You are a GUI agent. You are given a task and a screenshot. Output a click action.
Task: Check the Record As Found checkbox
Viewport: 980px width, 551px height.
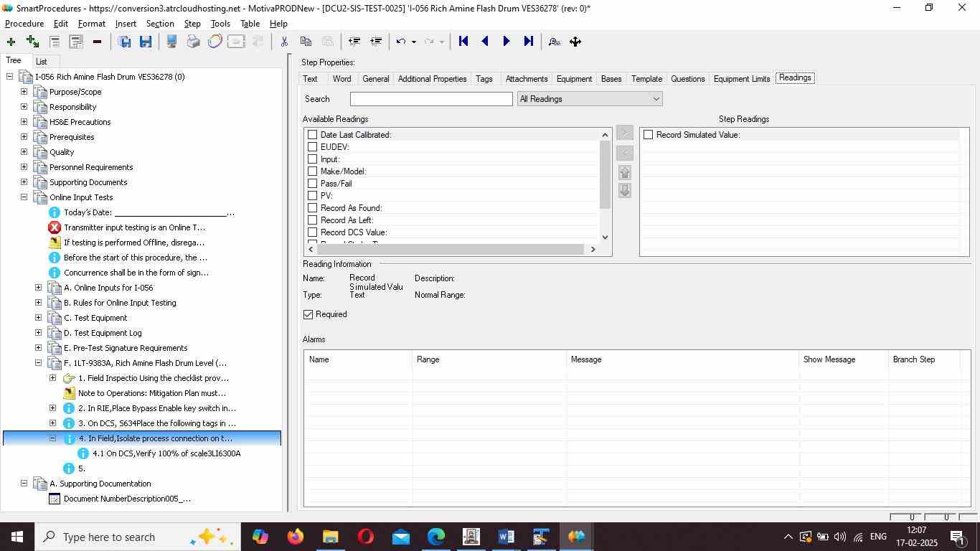312,208
